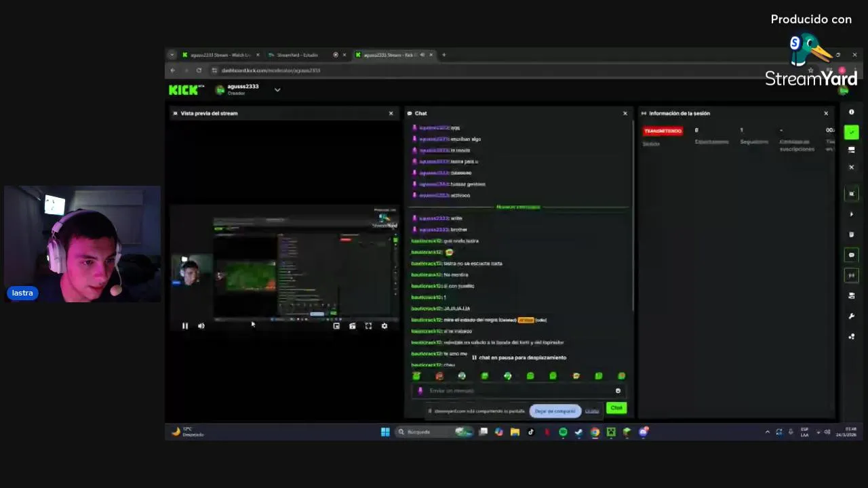Open the layout icon in sidebar

852,150
